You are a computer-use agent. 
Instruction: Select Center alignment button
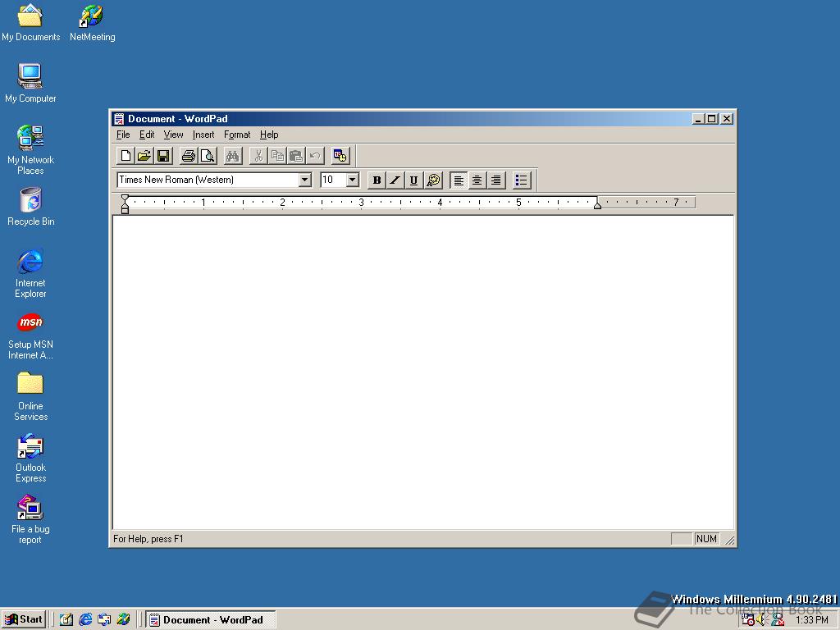tap(477, 180)
